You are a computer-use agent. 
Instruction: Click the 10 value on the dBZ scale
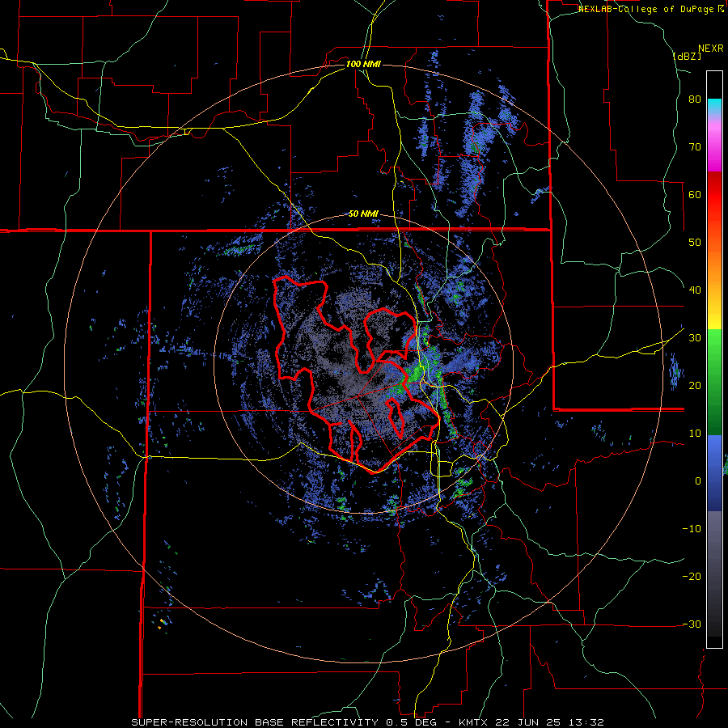point(695,434)
